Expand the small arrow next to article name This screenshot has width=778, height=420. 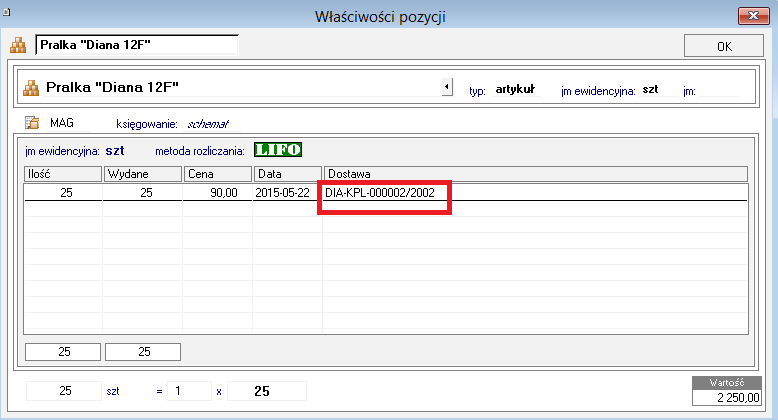(447, 87)
